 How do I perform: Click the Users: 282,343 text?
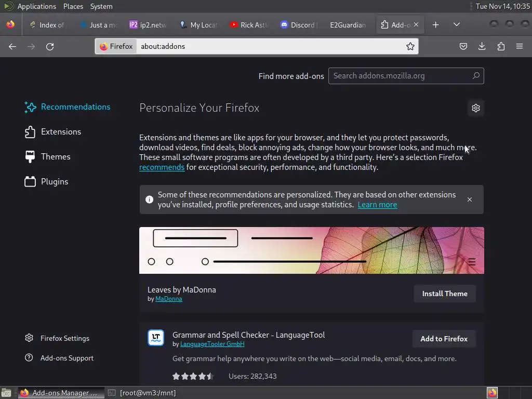coord(252,376)
